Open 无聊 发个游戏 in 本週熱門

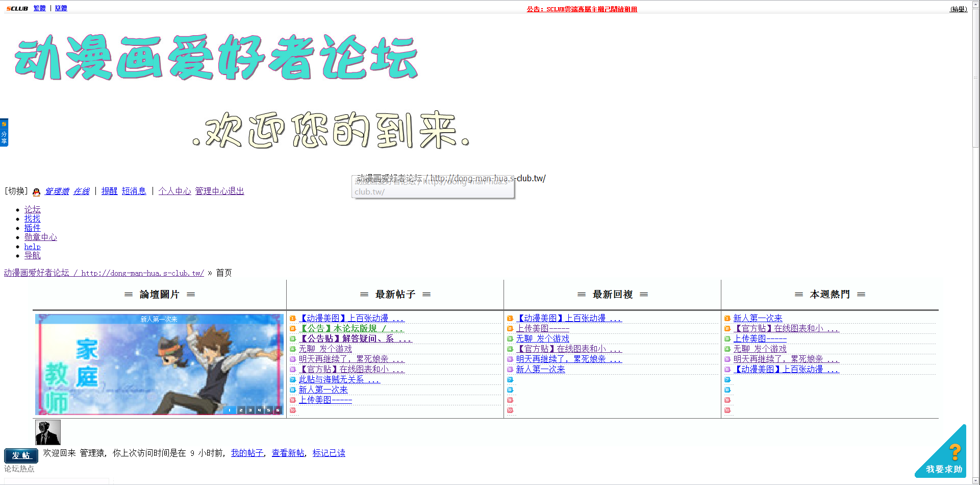click(760, 349)
